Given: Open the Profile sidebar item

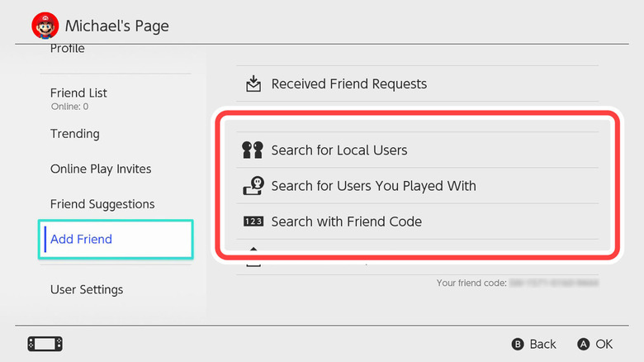Looking at the screenshot, I should tap(68, 50).
